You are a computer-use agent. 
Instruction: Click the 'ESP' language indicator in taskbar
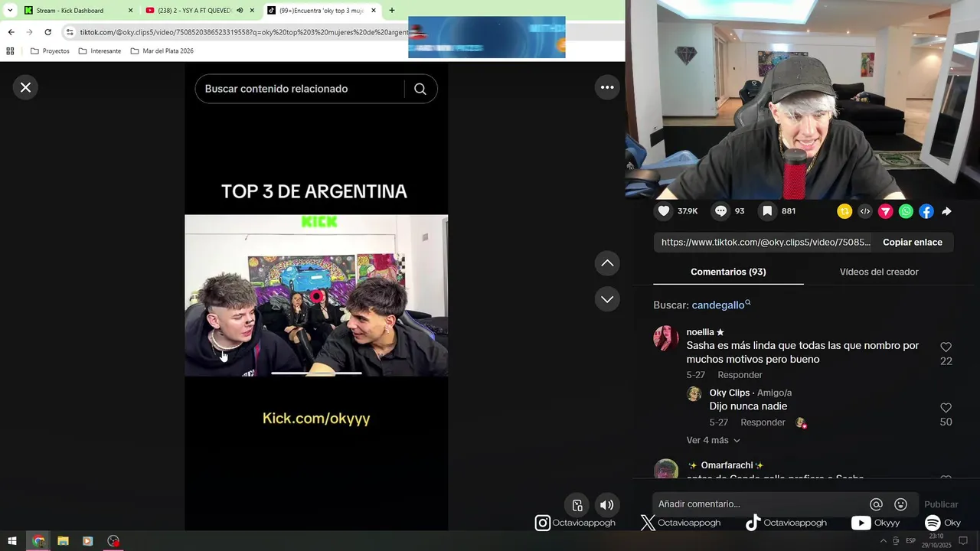coord(911,541)
